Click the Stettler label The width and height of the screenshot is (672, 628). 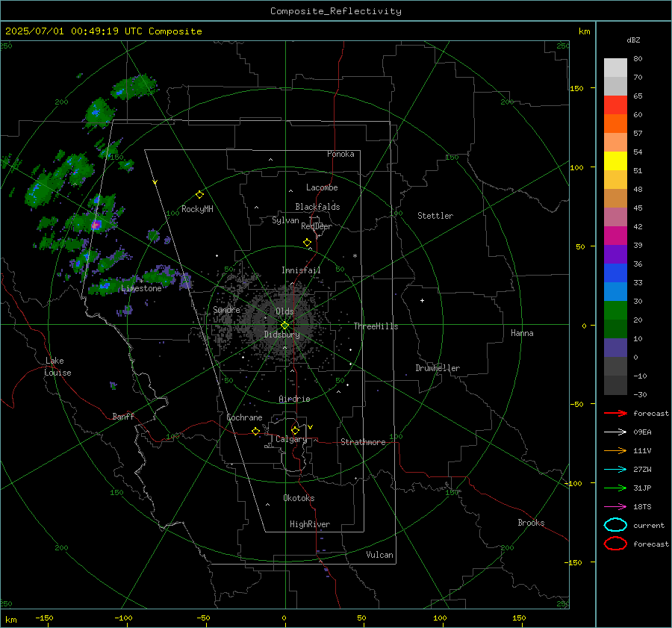435,216
